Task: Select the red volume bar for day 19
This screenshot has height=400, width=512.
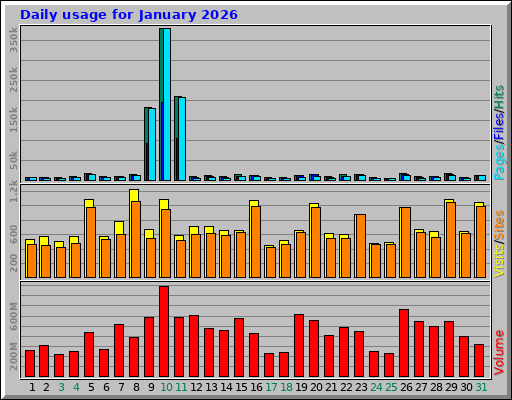Action: (299, 345)
